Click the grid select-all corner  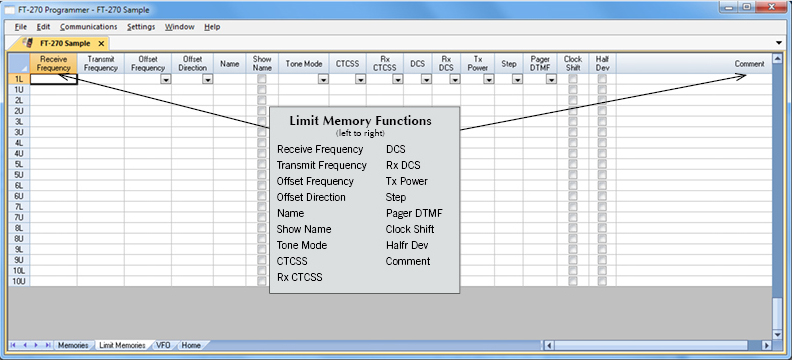(x=19, y=63)
